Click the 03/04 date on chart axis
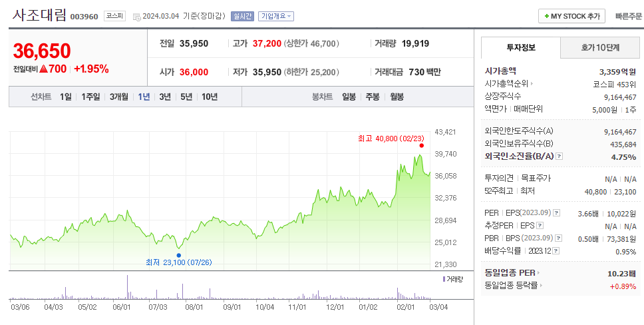Viewport: 644px width, 325px height. pos(438,307)
